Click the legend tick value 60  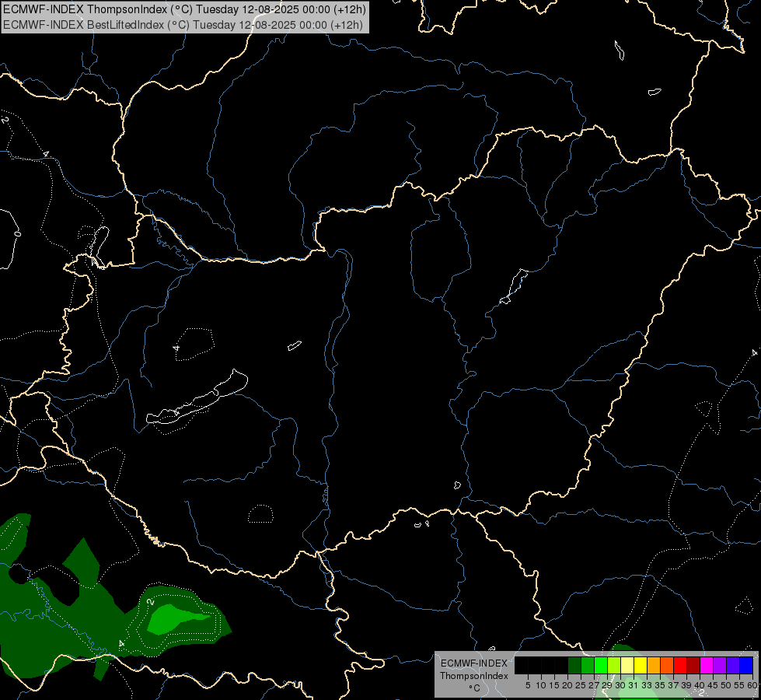(x=752, y=685)
